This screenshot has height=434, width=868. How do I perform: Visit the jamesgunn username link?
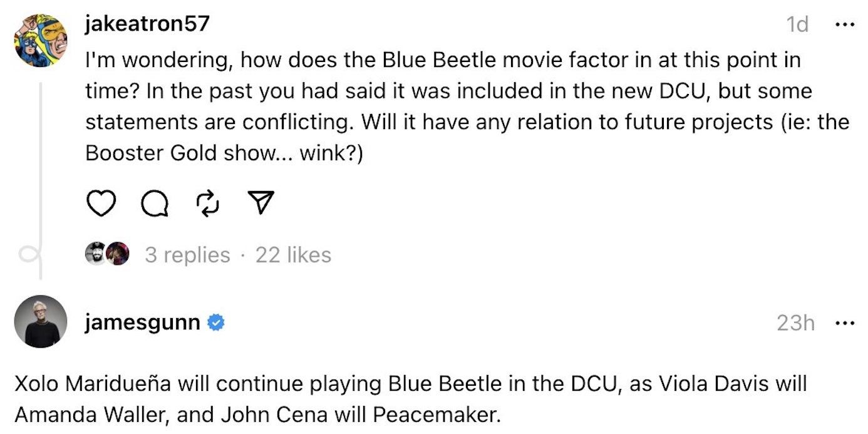(143, 323)
